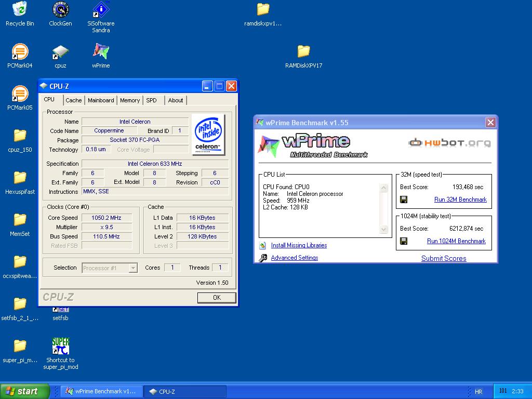Click the Core Speed 1050.2 MHz field

107,218
